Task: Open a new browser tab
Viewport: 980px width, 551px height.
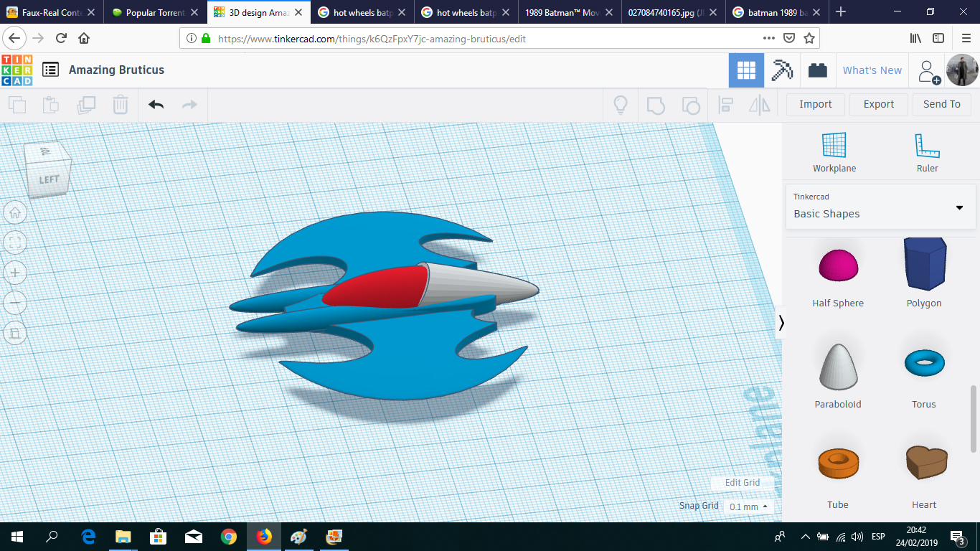Action: coord(841,12)
